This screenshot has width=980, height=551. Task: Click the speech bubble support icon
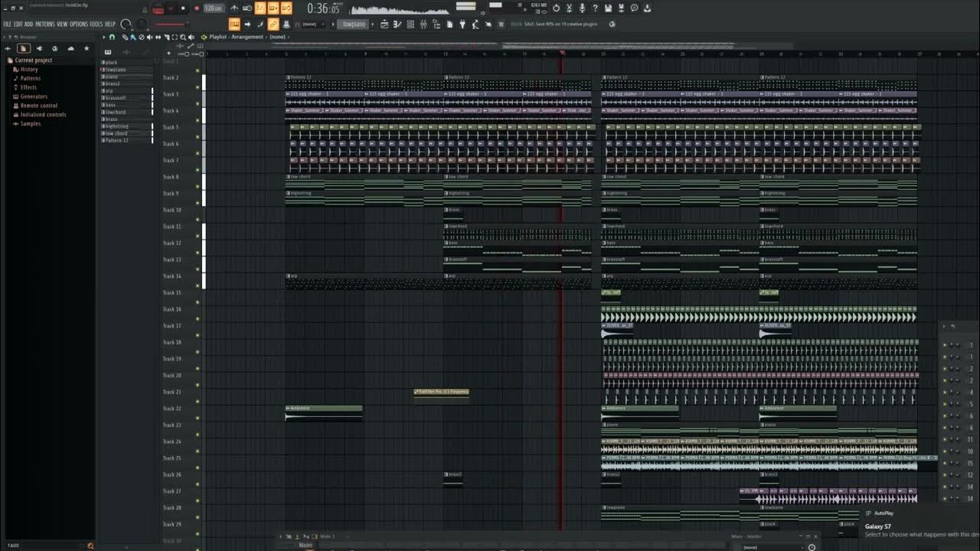[x=634, y=8]
